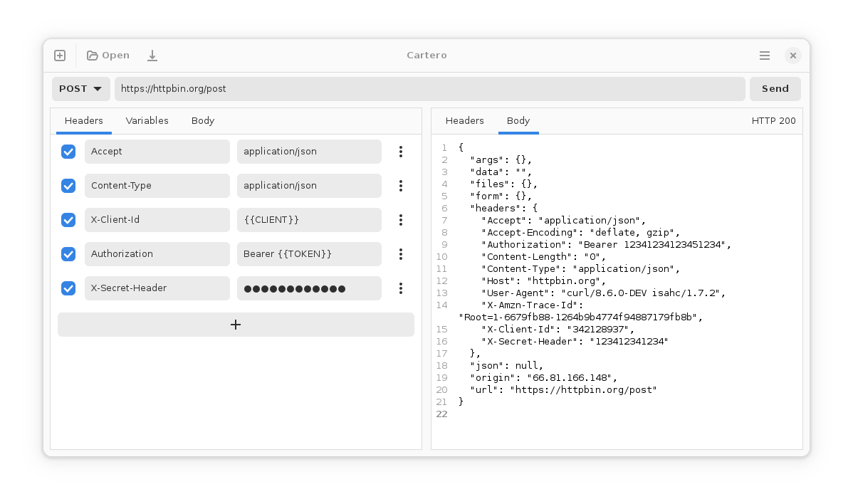Screen dimensions: 853x504
Task: Click the "url" line in response body
Action: [x=564, y=390]
